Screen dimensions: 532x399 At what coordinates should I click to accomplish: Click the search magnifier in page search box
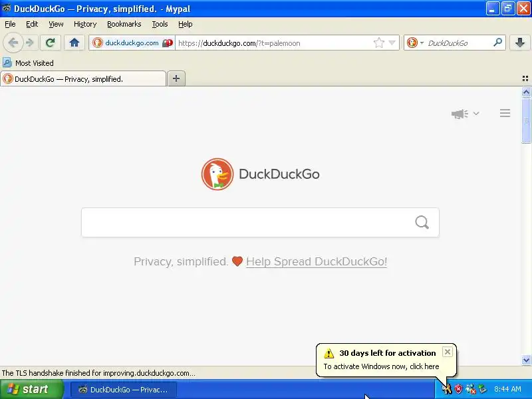point(422,223)
